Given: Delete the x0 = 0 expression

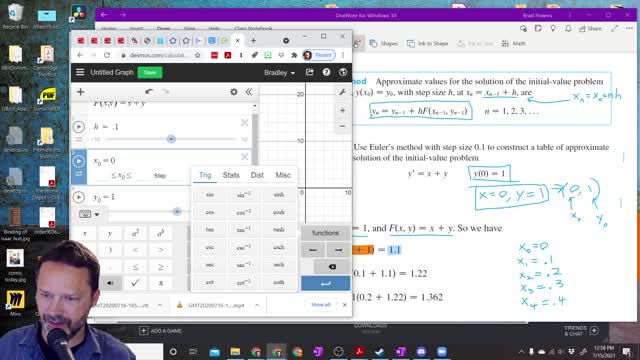Looking at the screenshot, I should pyautogui.click(x=244, y=156).
